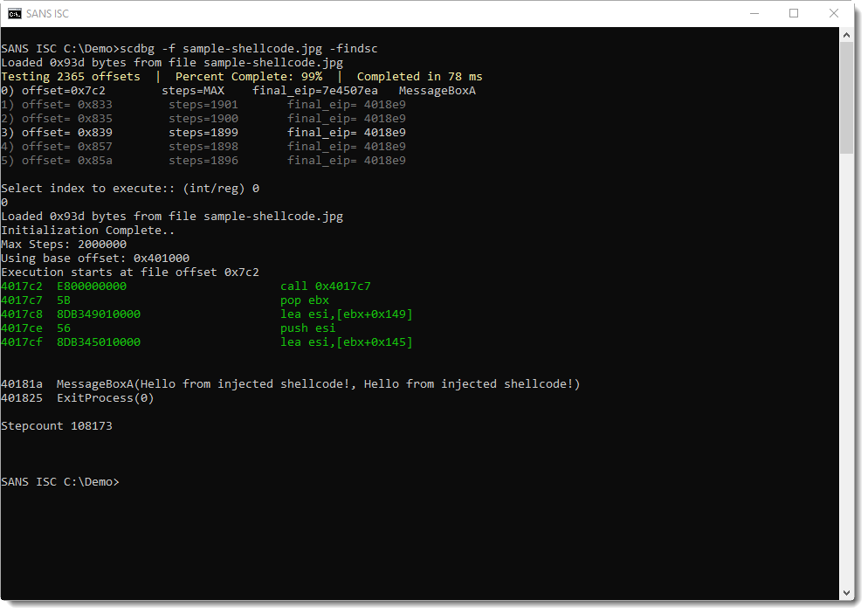Screen dimensions: 868x614
Task: Click the scrollbar down arrow
Action: point(846,592)
